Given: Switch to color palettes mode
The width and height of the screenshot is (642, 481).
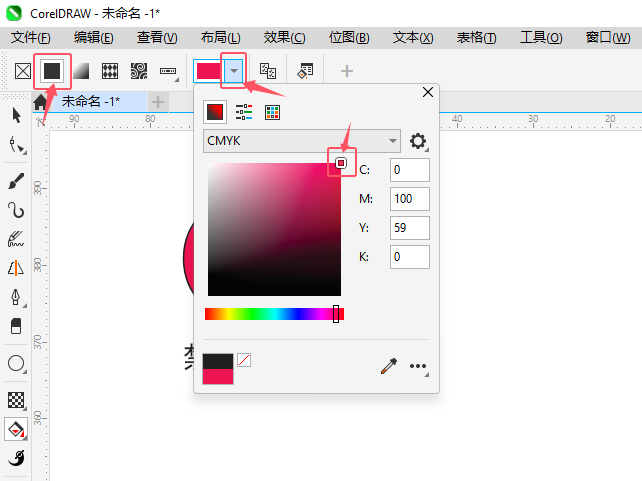Looking at the screenshot, I should point(272,112).
